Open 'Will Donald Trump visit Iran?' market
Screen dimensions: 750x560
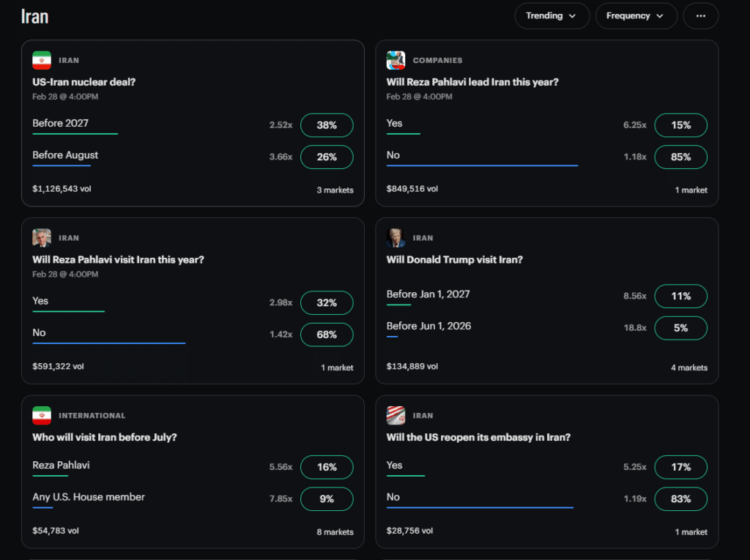pyautogui.click(x=454, y=259)
